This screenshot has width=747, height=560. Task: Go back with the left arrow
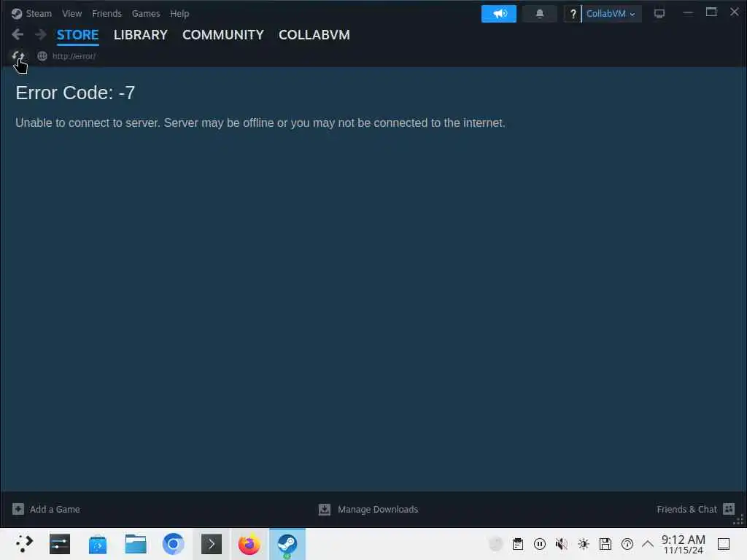(x=18, y=34)
